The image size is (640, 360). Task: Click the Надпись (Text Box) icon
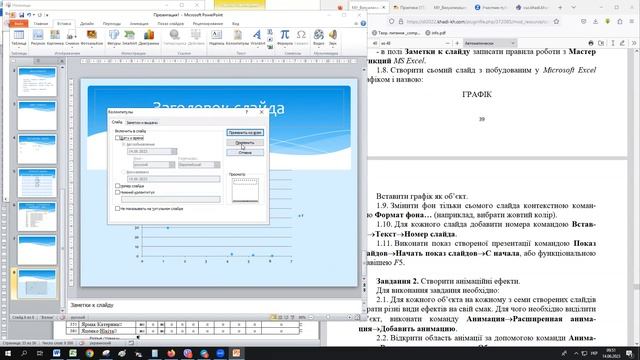coord(216,38)
